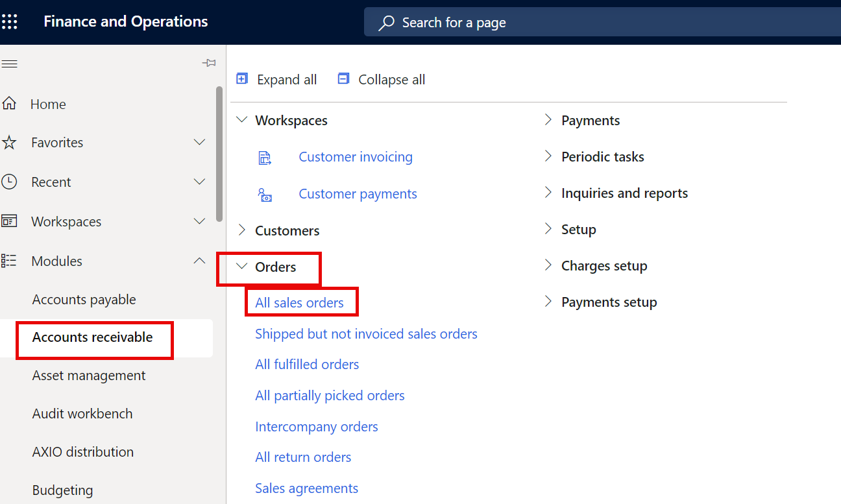
Task: Click the search magnifier in the page search bar
Action: (385, 22)
